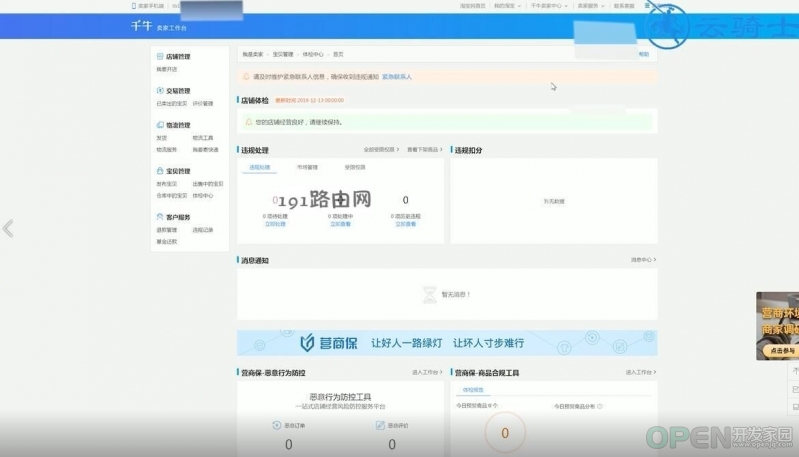Open 评价管理 in sidebar

click(203, 103)
